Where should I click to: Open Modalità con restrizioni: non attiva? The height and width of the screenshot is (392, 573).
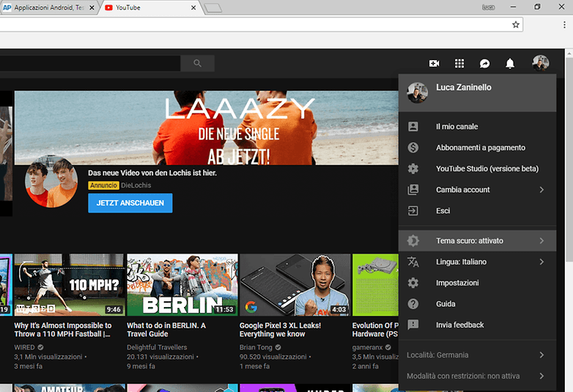pyautogui.click(x=477, y=376)
